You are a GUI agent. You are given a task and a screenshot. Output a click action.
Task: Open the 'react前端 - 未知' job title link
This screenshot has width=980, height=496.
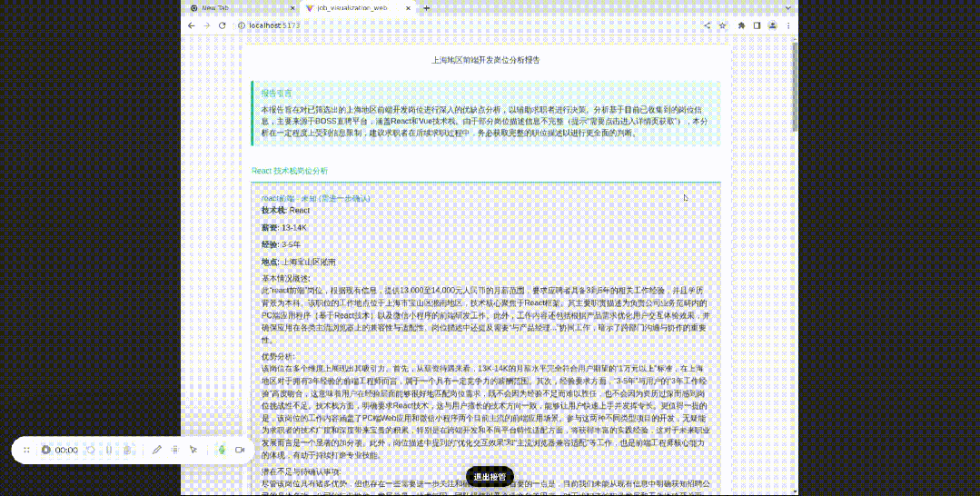[x=316, y=198]
